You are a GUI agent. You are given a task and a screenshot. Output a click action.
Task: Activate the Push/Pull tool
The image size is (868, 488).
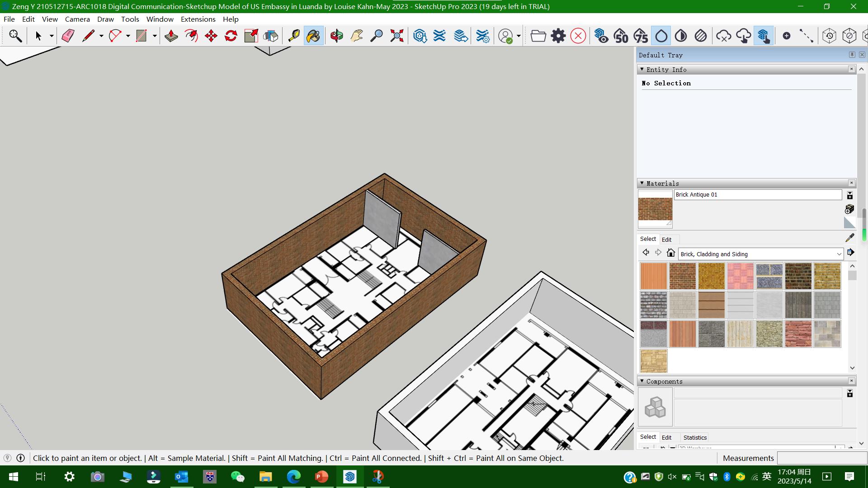click(171, 36)
